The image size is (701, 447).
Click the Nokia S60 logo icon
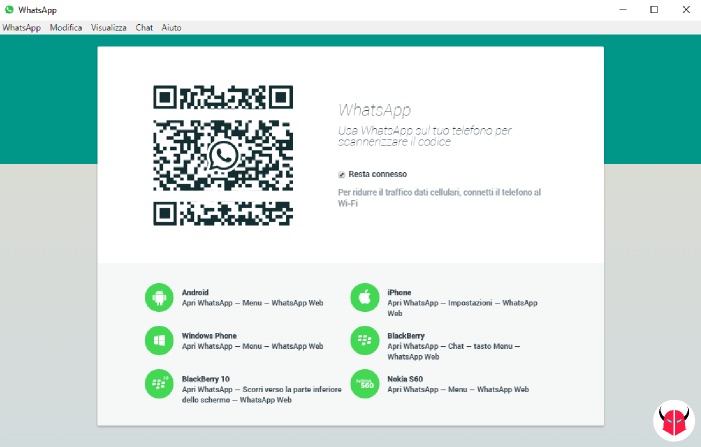coord(364,384)
